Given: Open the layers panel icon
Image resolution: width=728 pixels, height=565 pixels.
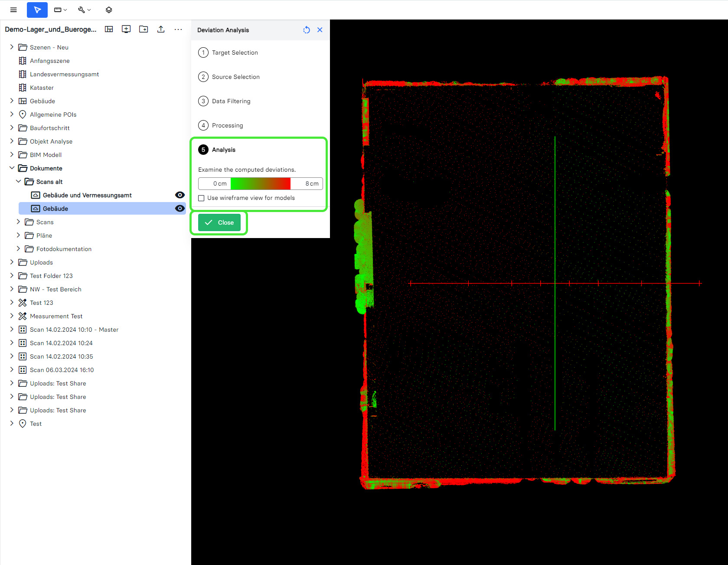Looking at the screenshot, I should coord(109,10).
